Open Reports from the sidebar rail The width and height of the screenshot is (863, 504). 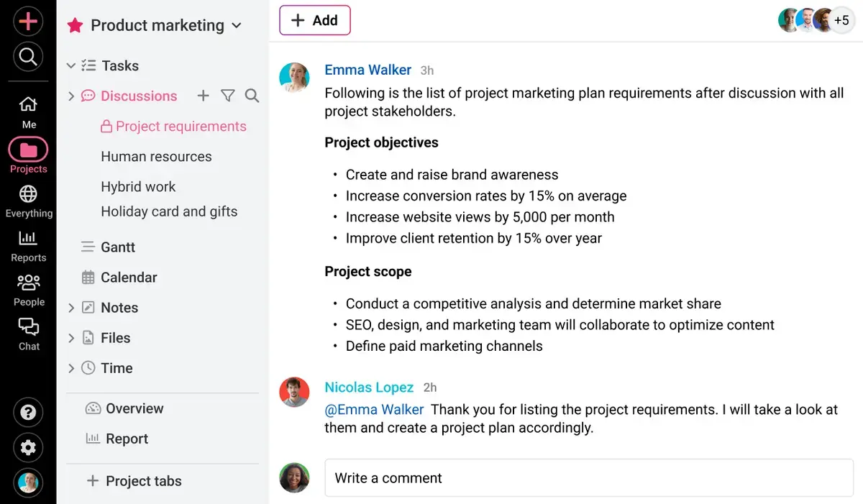[28, 239]
